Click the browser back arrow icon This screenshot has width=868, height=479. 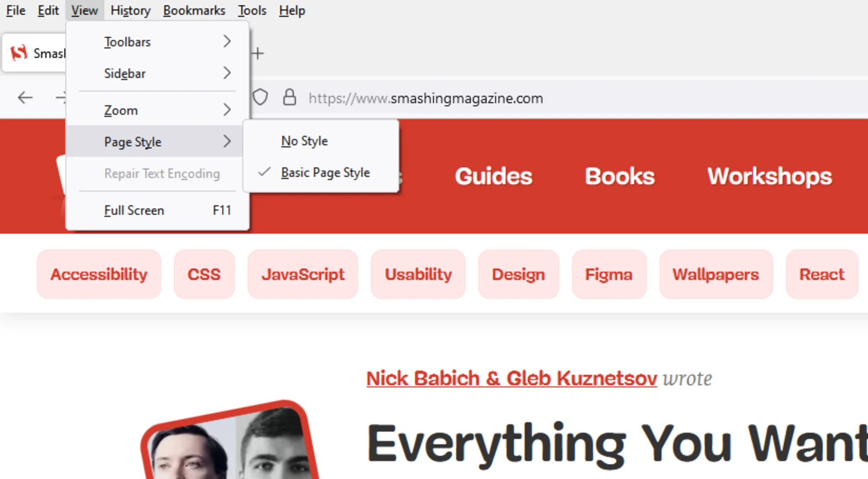(25, 98)
